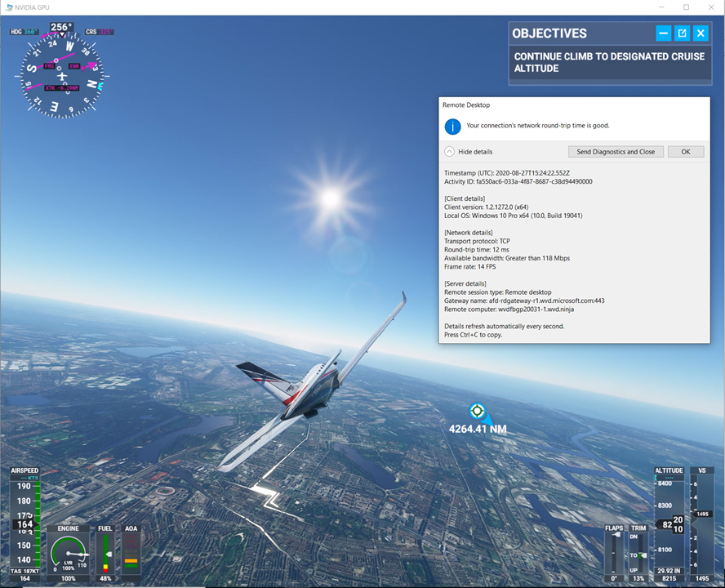Click the Gateway name line
Image resolution: width=725 pixels, height=588 pixels.
[524, 301]
